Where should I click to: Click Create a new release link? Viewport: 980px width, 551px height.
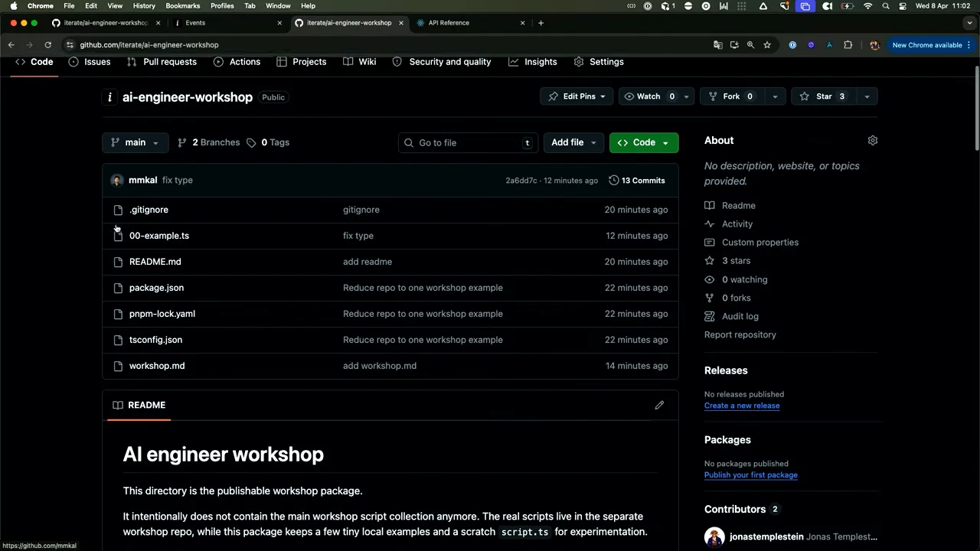[742, 406]
